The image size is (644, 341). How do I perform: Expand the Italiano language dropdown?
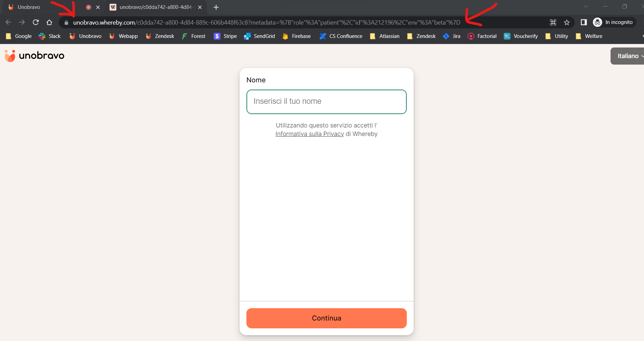coord(628,56)
